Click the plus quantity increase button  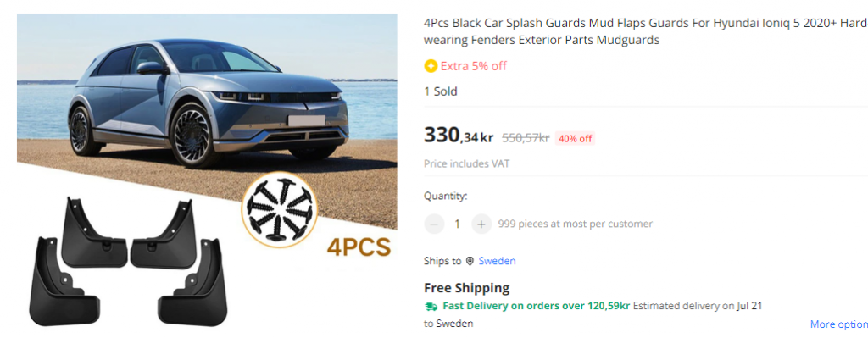pyautogui.click(x=481, y=224)
